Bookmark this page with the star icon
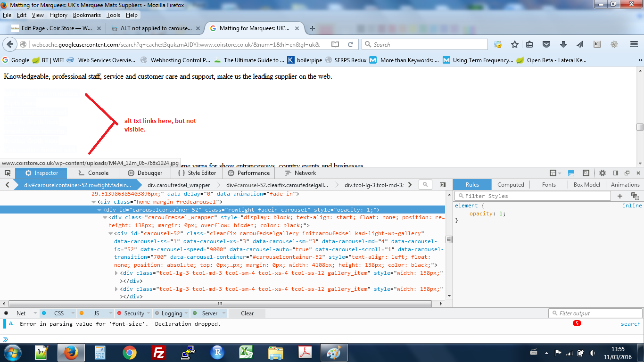This screenshot has height=362, width=644. click(x=515, y=44)
